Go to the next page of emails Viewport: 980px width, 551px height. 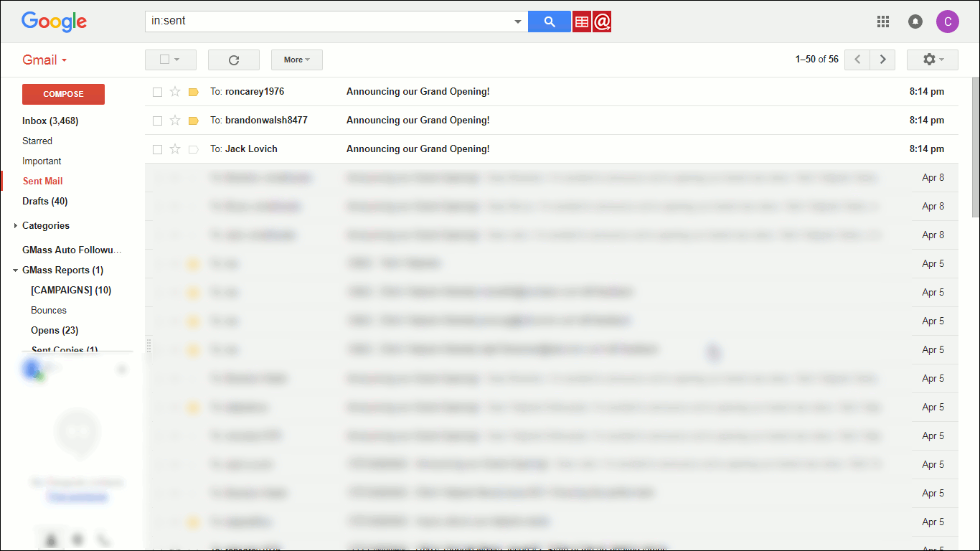click(x=882, y=60)
